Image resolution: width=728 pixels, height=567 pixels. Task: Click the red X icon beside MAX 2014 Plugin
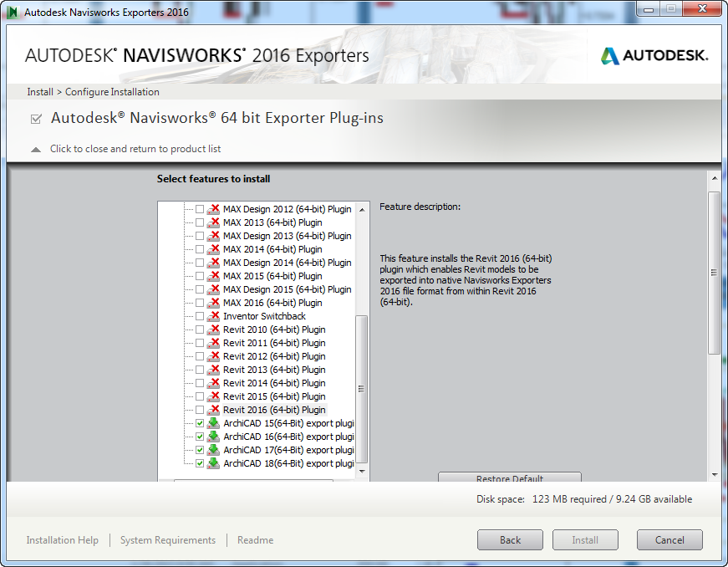213,249
